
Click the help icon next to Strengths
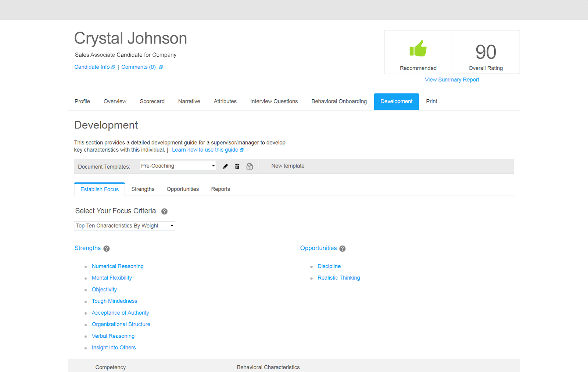pos(107,249)
